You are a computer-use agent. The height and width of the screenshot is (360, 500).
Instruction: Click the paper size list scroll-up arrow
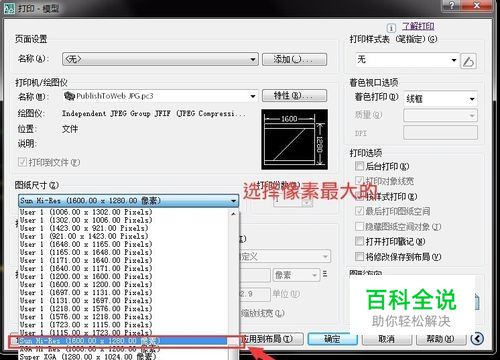pyautogui.click(x=233, y=214)
